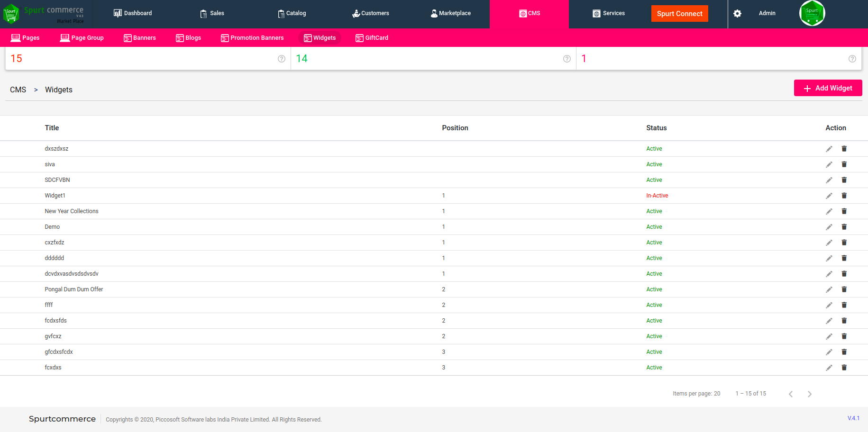Switch to Promotion Banners tab

252,38
